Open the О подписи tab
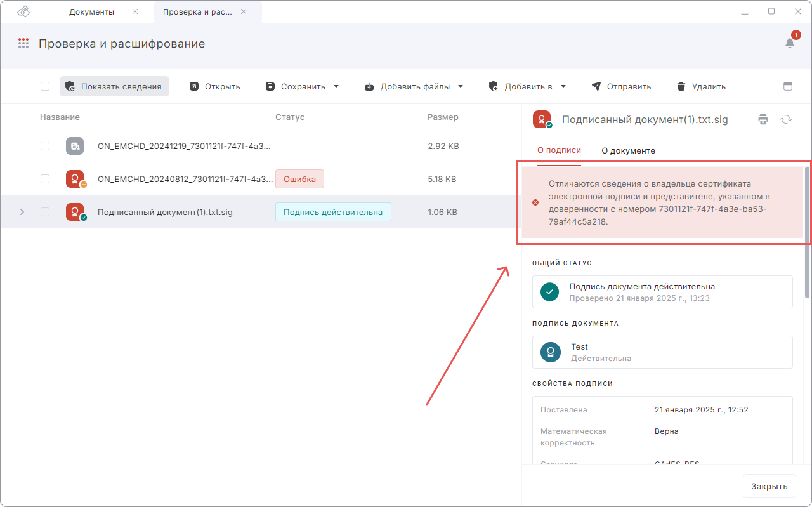 click(559, 150)
